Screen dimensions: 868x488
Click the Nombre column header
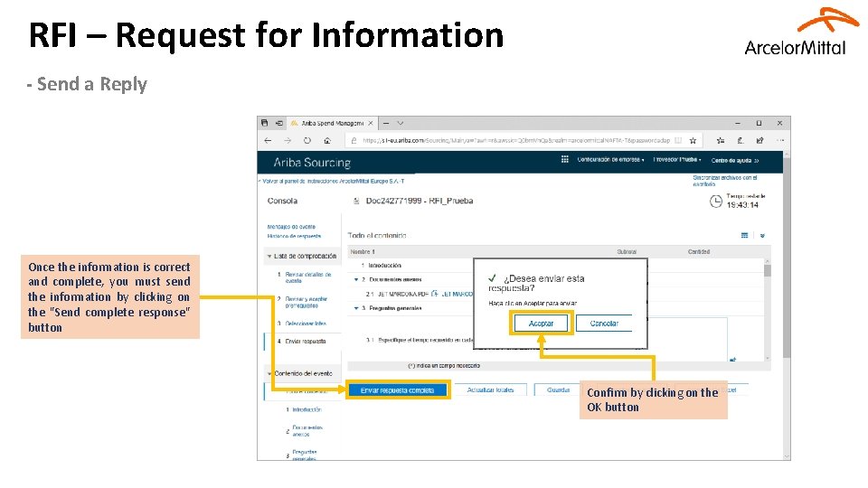click(x=363, y=252)
